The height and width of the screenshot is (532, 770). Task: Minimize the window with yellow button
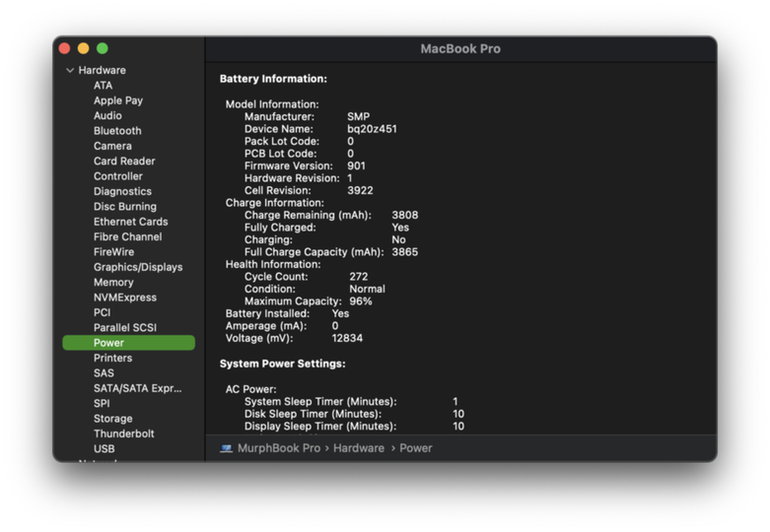[84, 48]
